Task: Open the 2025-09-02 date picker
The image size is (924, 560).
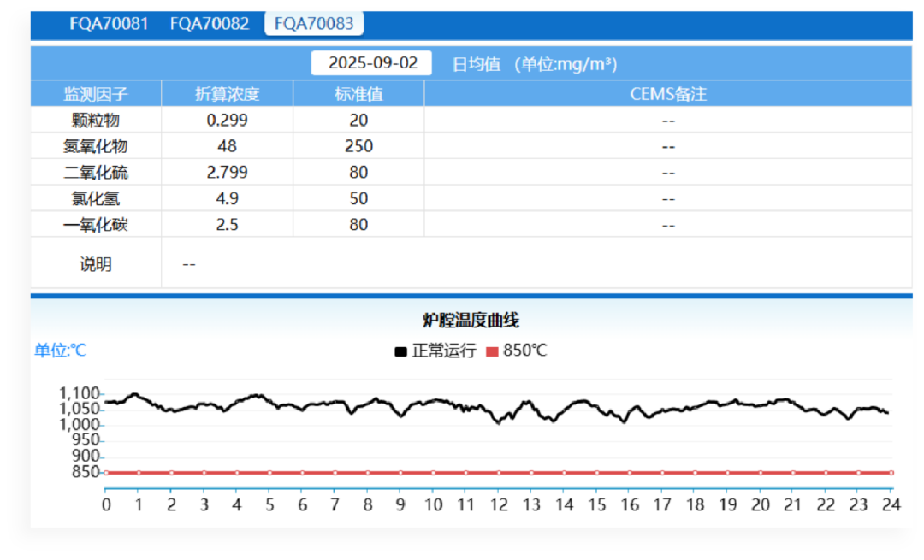Action: click(372, 63)
